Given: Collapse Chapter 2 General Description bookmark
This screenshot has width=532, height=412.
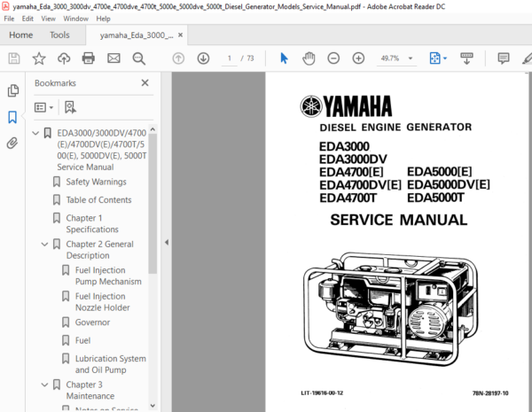Looking at the screenshot, I should tap(44, 245).
